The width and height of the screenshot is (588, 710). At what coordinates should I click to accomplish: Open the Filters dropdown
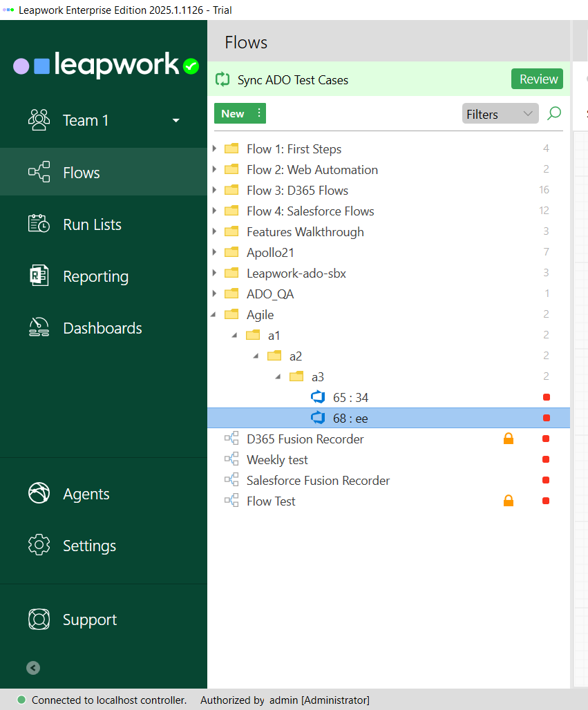[x=499, y=113]
